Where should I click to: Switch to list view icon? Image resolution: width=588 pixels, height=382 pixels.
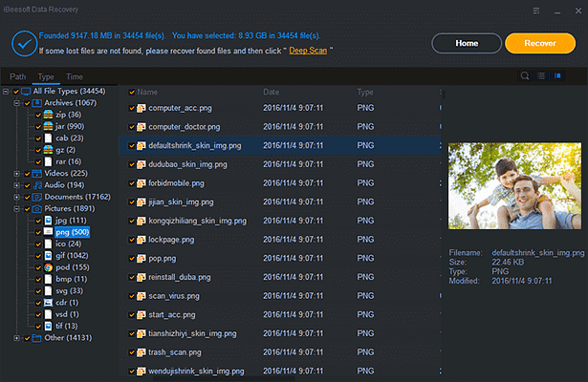(x=540, y=75)
